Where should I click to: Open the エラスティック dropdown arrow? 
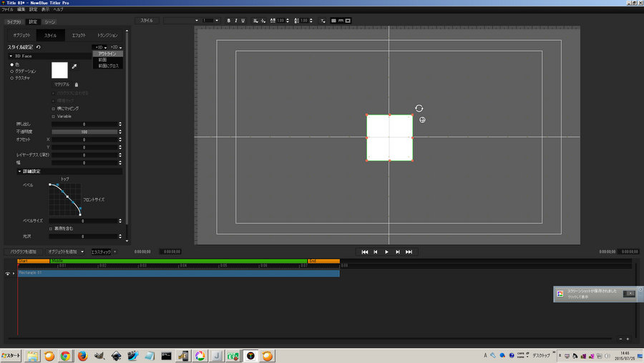coord(114,251)
